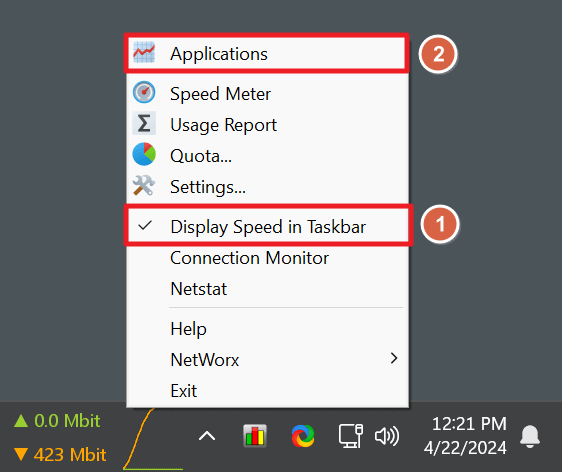The image size is (562, 472).
Task: Show hidden tray icons chevron
Action: pyautogui.click(x=207, y=436)
